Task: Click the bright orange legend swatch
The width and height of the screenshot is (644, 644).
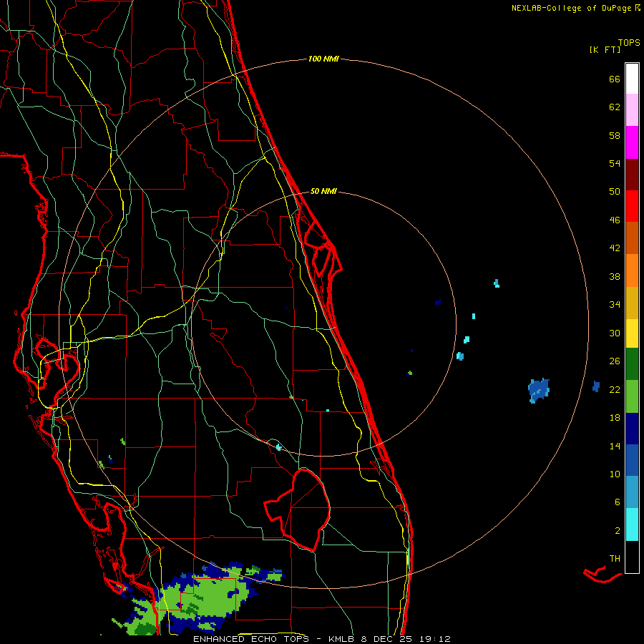Action: click(632, 270)
